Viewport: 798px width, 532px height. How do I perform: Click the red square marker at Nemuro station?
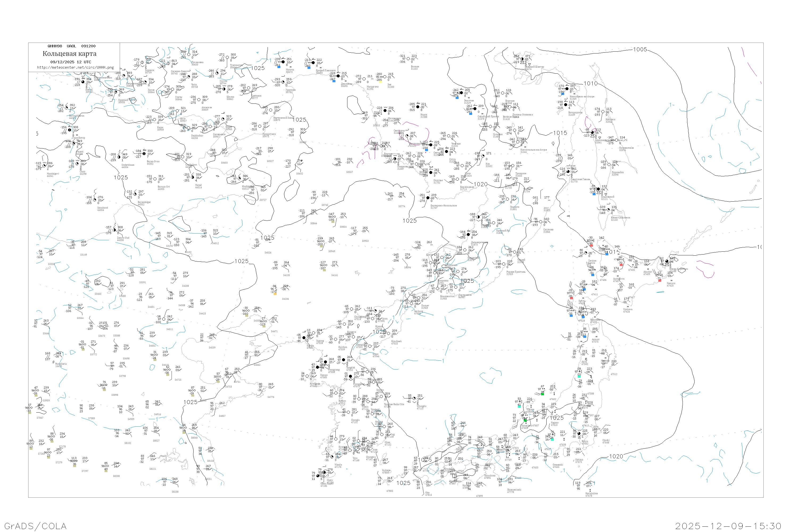[660, 281]
